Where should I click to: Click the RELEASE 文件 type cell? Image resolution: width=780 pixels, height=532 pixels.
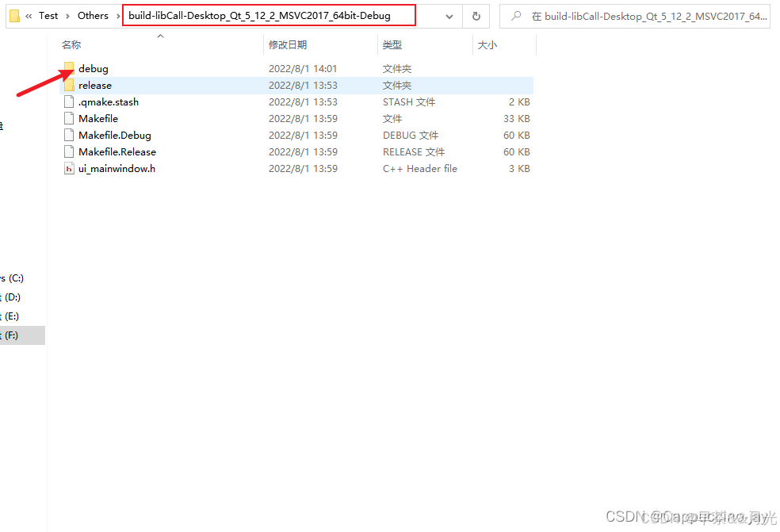[x=414, y=151]
